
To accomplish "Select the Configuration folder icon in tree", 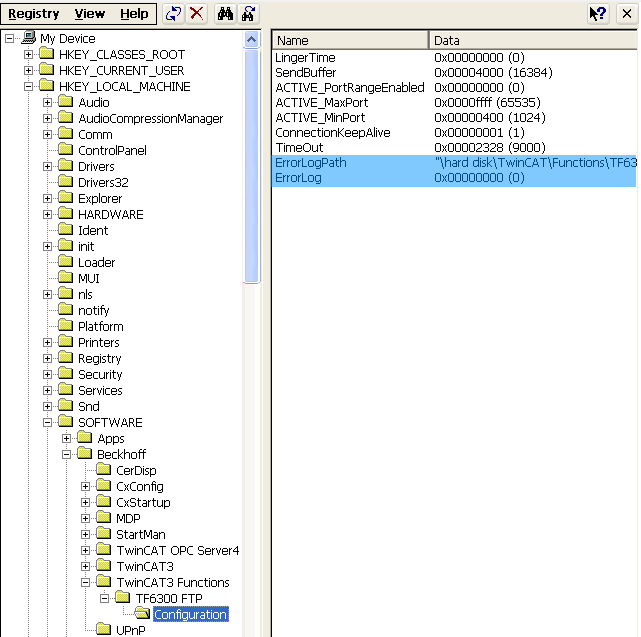I will click(142, 614).
